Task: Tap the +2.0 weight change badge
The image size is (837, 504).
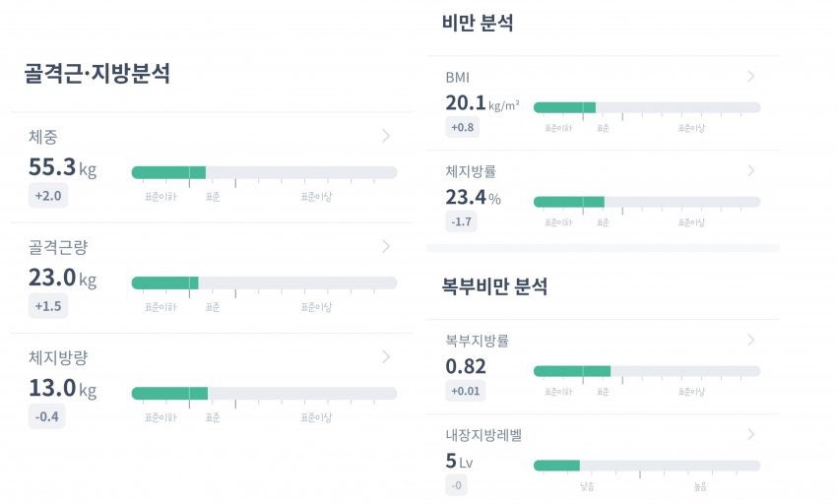Action: pos(47,196)
